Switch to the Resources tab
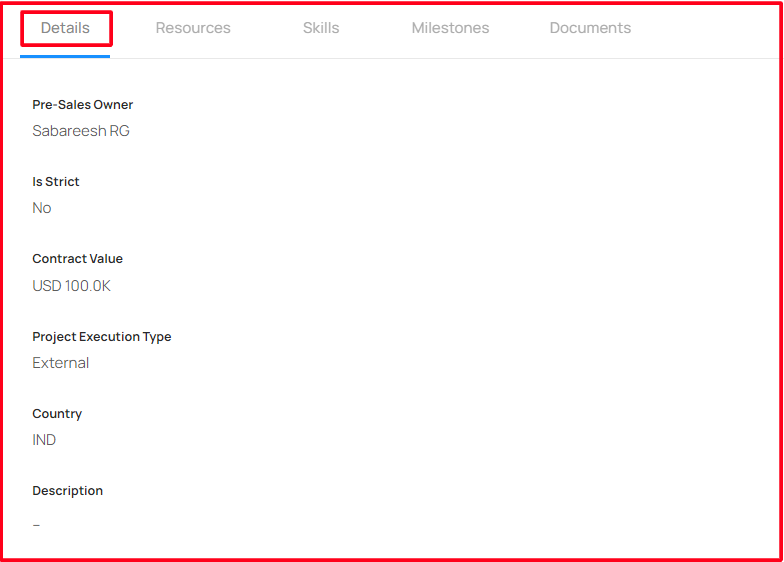 coord(193,28)
